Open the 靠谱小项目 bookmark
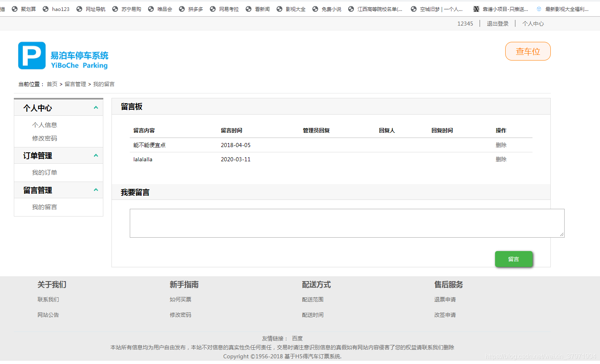 (x=501, y=9)
